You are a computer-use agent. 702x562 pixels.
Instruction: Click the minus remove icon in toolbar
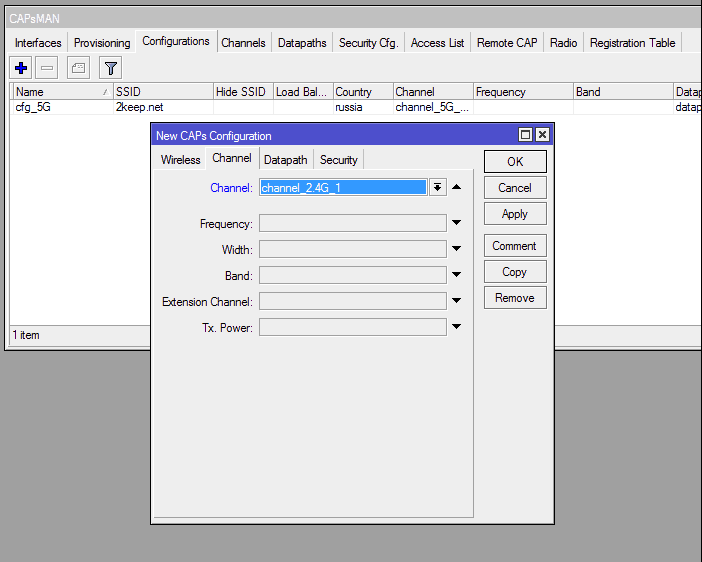48,68
